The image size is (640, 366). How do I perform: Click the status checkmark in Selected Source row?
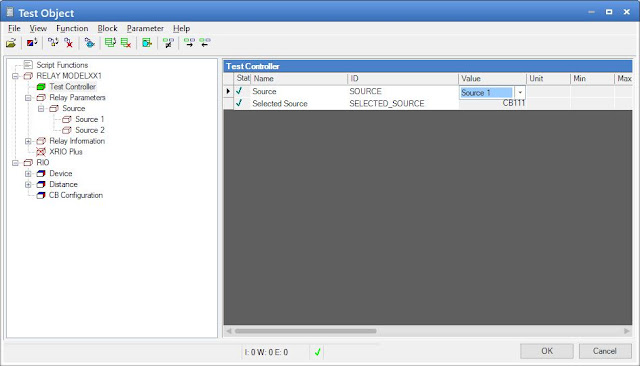239,103
